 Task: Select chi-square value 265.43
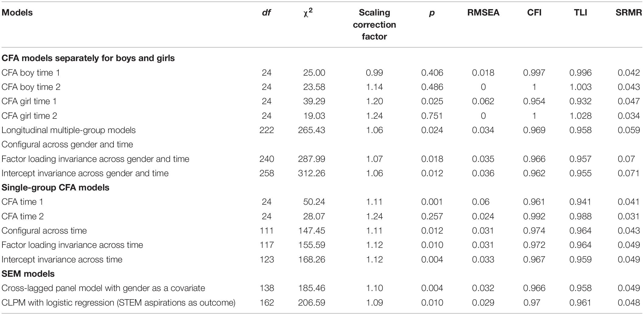pyautogui.click(x=312, y=130)
